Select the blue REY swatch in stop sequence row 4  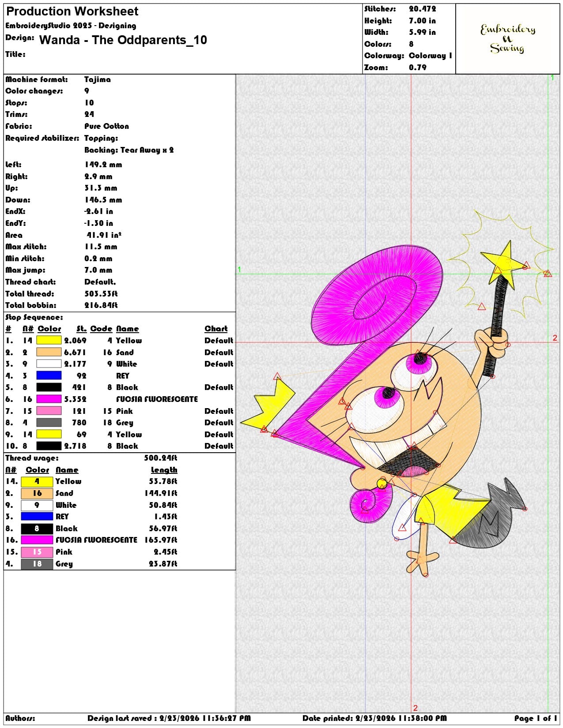coord(49,375)
